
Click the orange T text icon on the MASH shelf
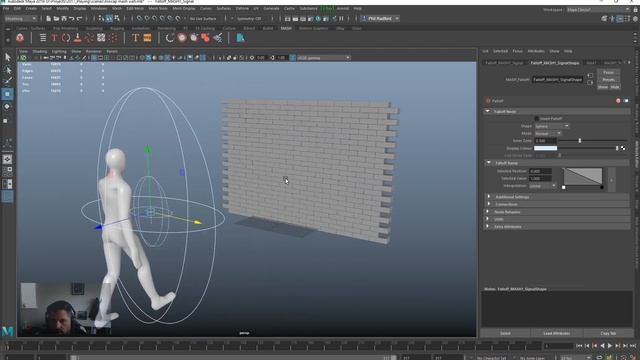[135, 38]
